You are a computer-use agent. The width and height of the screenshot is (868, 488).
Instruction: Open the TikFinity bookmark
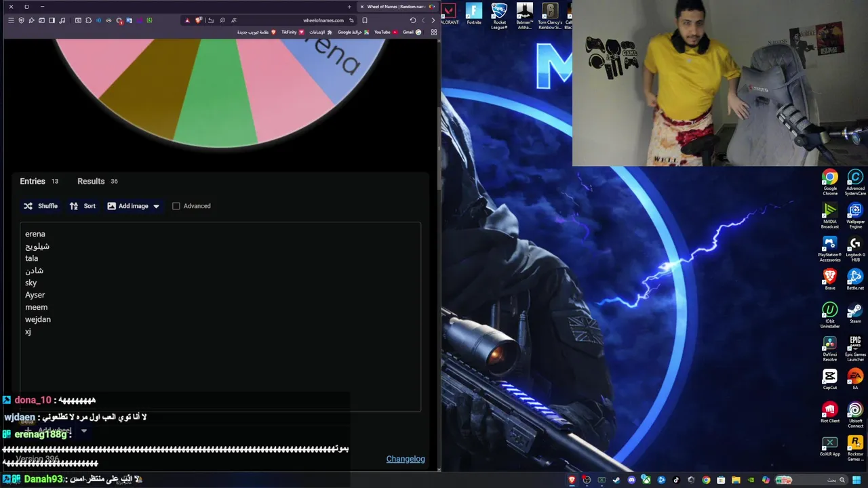tap(293, 32)
